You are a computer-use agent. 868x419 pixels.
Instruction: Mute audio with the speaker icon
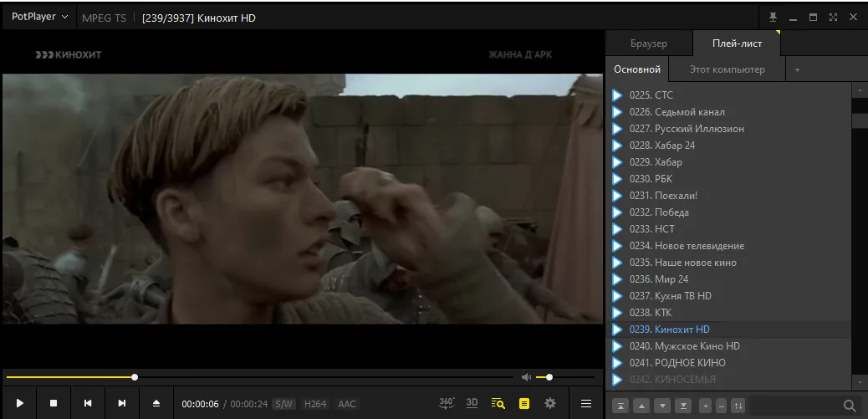tap(526, 377)
